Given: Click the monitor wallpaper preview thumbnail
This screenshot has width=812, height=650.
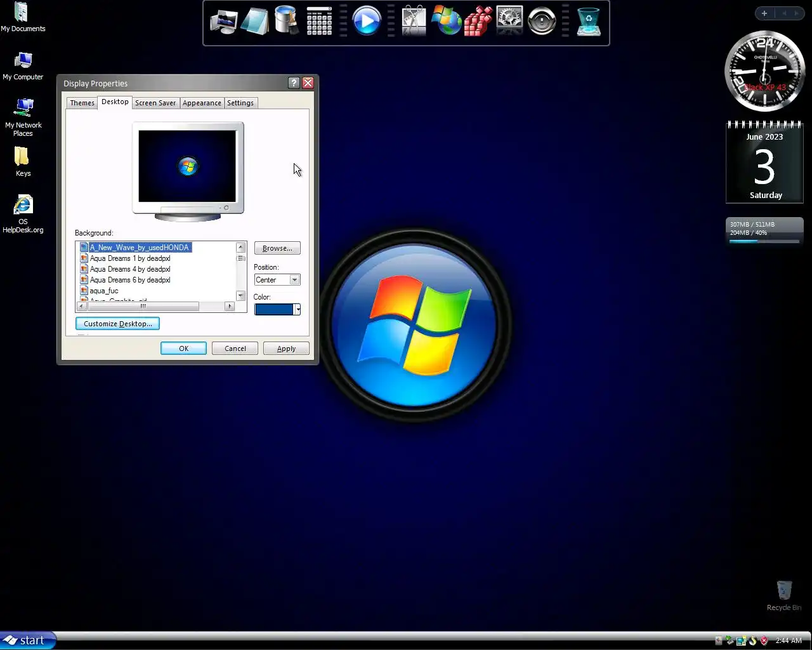Looking at the screenshot, I should click(187, 166).
